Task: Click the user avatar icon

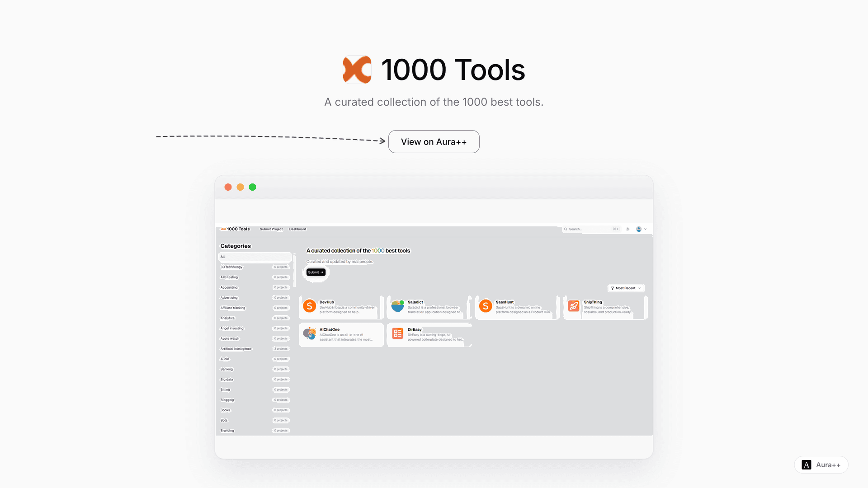Action: pos(638,229)
